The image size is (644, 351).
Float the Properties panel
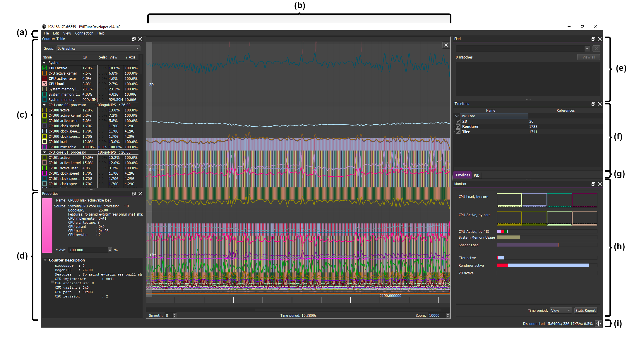coord(134,194)
